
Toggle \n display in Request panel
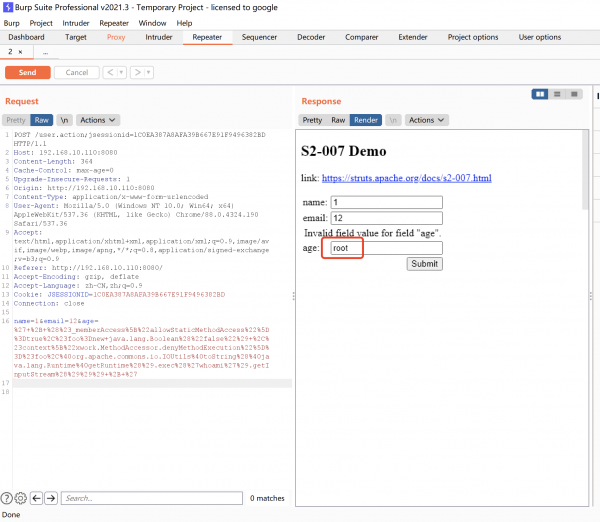64,120
